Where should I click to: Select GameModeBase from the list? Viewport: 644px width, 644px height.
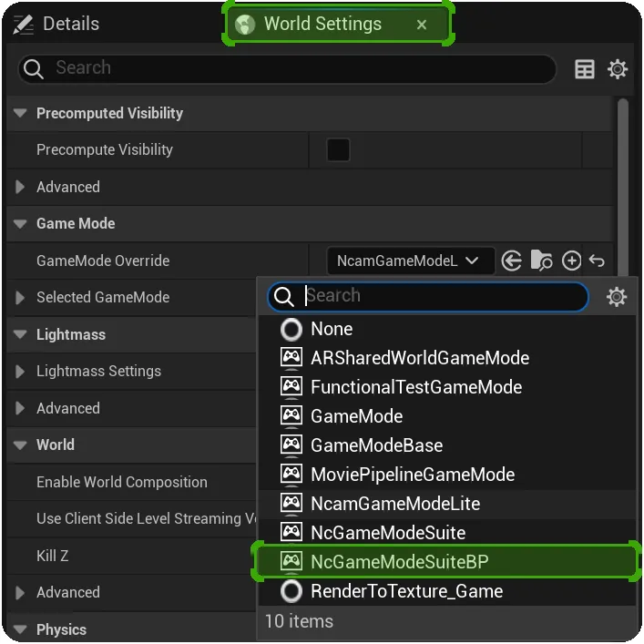click(x=447, y=445)
